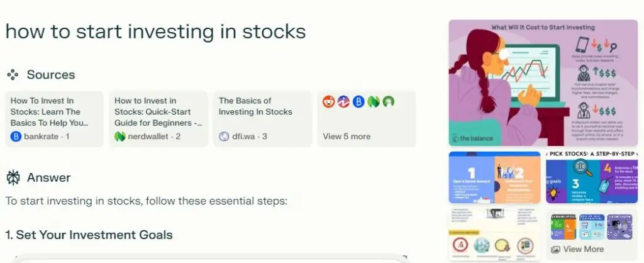Open the Pick Stocks step-by-step thumbnail
This screenshot has height=263, width=644.
click(x=591, y=177)
